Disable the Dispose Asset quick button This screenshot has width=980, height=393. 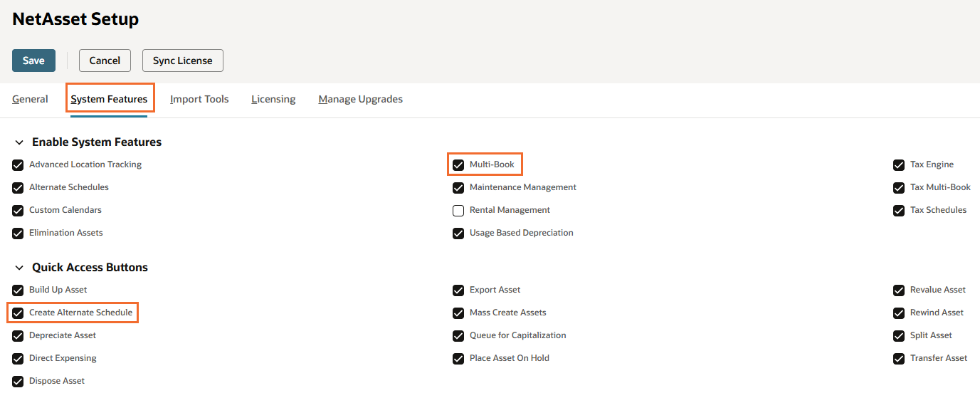click(18, 382)
